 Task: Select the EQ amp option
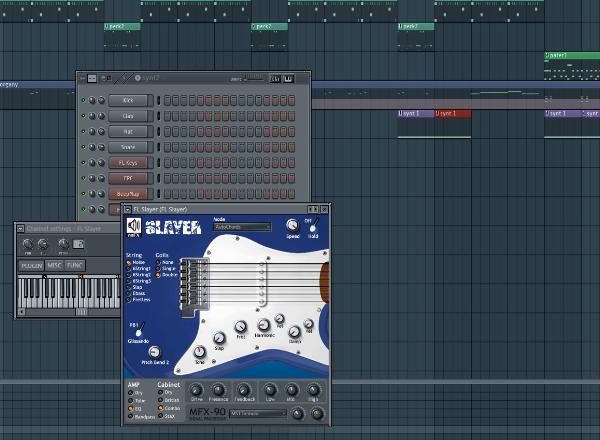point(135,409)
